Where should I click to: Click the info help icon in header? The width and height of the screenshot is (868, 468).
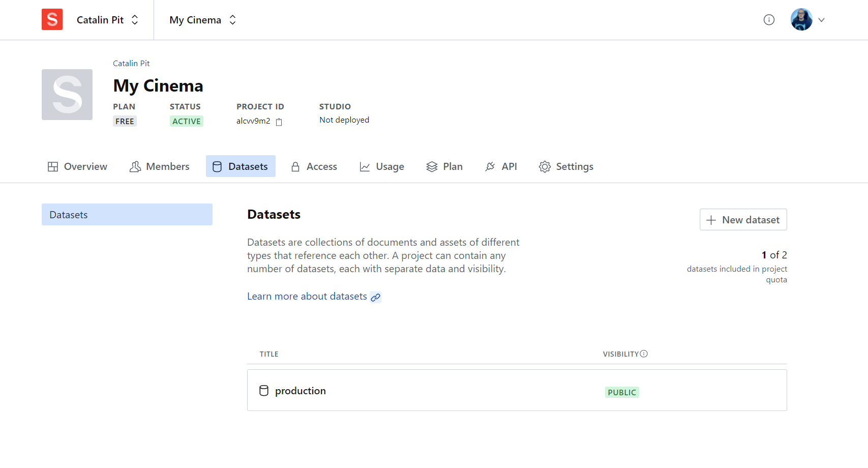pos(769,20)
